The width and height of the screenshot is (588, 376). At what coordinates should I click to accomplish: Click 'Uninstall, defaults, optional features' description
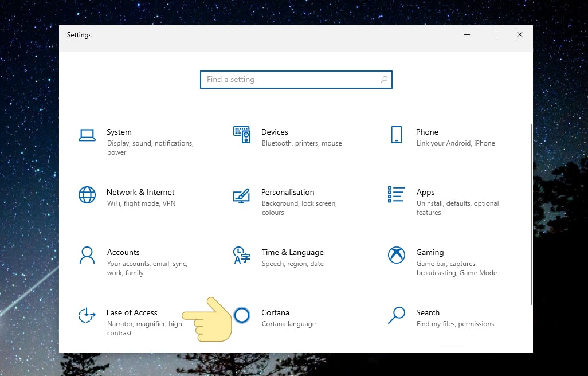pos(457,207)
